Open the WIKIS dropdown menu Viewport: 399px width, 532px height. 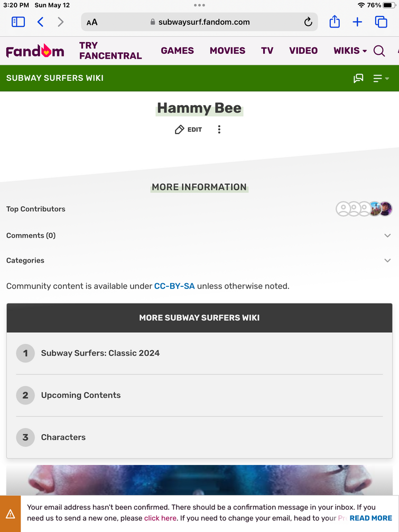(350, 51)
